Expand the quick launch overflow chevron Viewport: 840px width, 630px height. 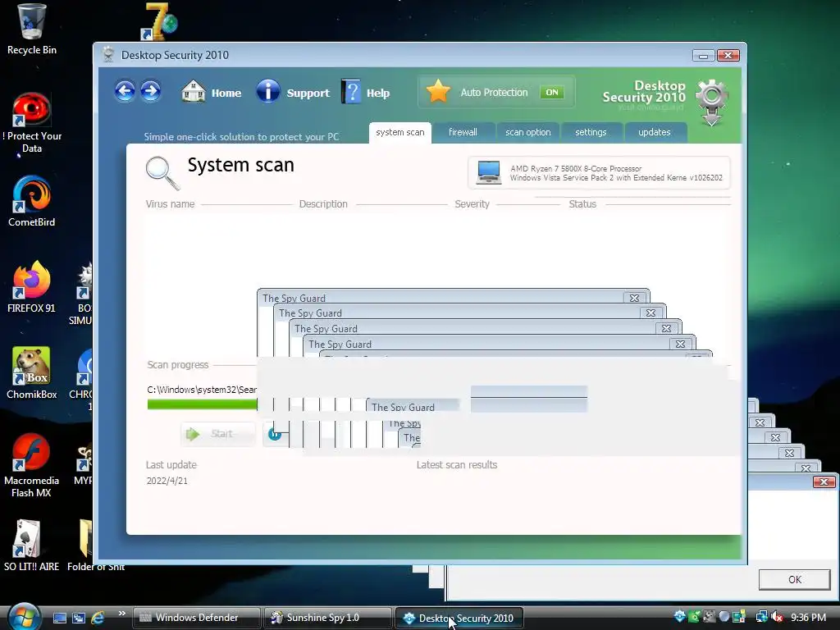pyautogui.click(x=121, y=614)
